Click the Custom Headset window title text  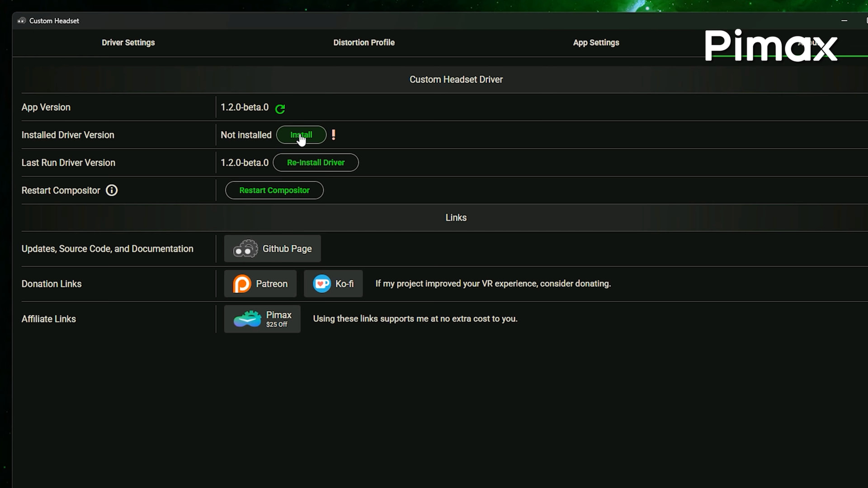[54, 21]
